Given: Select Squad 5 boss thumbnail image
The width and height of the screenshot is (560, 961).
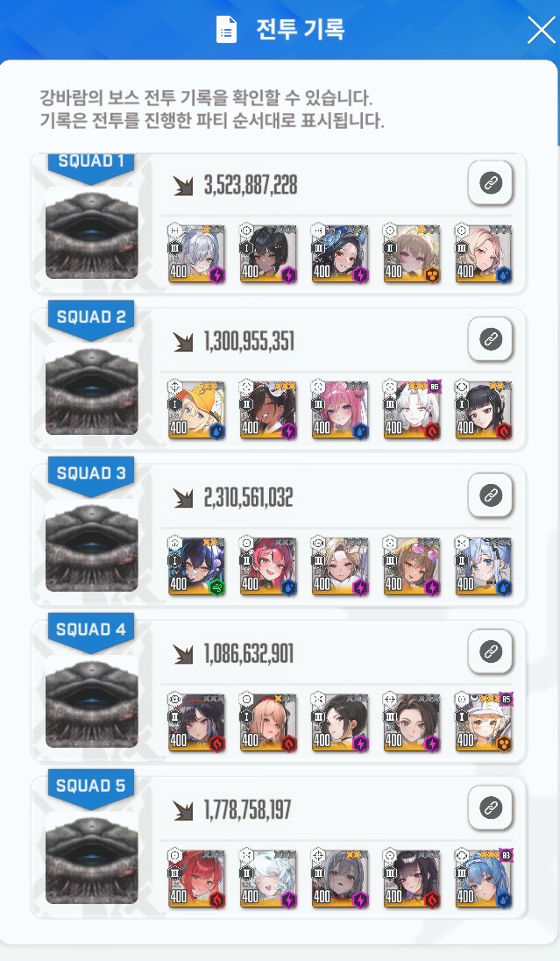Looking at the screenshot, I should [92, 858].
